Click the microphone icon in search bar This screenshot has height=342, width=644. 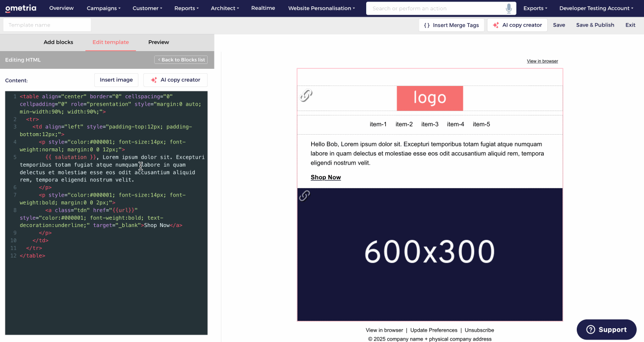[509, 8]
